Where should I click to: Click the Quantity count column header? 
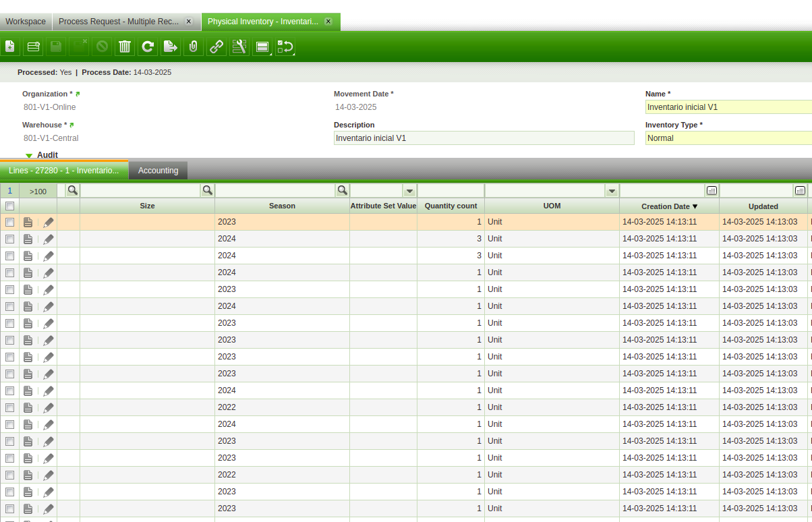(x=451, y=206)
